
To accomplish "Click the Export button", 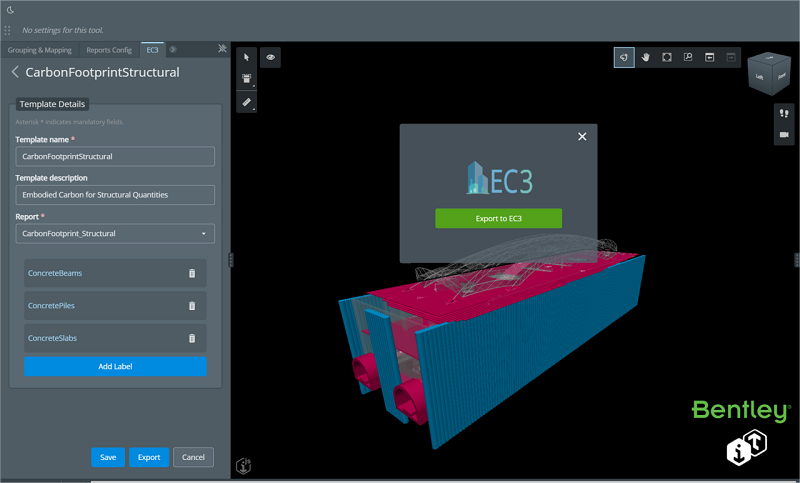I will click(149, 457).
